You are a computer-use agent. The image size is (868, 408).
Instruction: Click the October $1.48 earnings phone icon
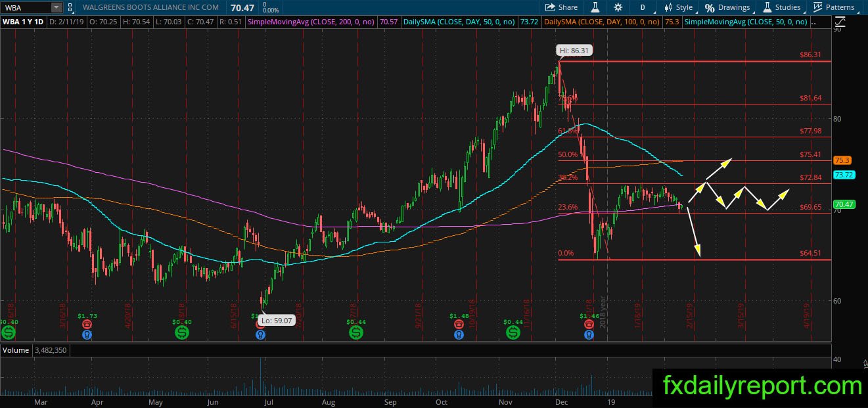click(460, 324)
